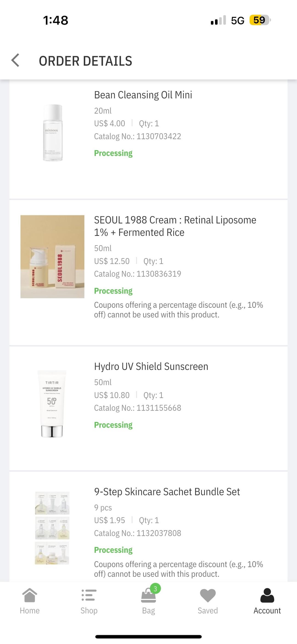Tap the Order Details page title
This screenshot has height=644, width=297.
[x=86, y=61]
